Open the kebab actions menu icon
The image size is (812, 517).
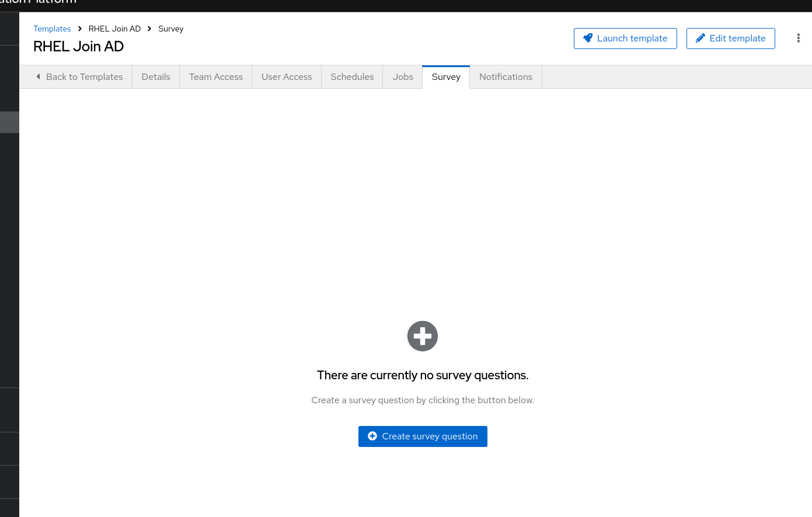[798, 39]
